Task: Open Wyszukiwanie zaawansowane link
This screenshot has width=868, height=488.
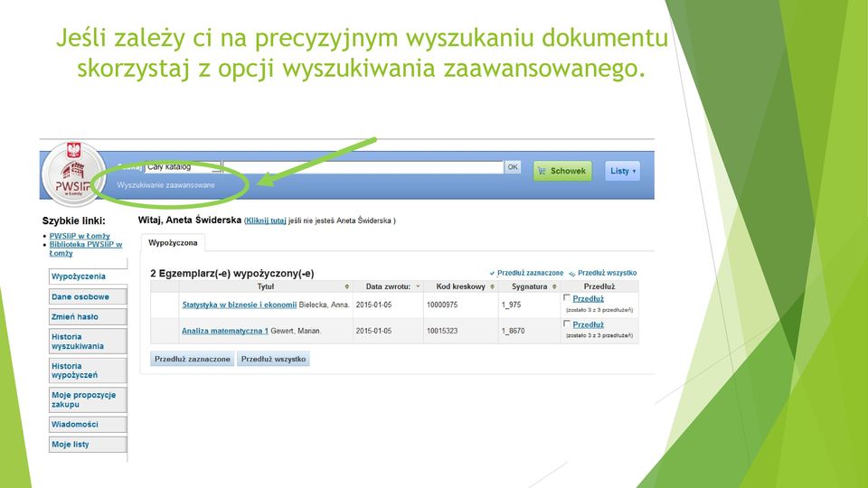Action: pyautogui.click(x=165, y=185)
